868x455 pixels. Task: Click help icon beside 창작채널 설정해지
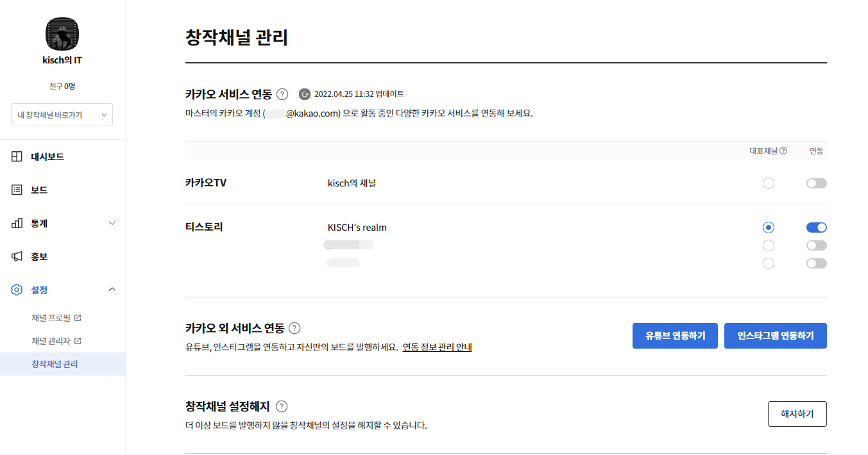coord(282,406)
